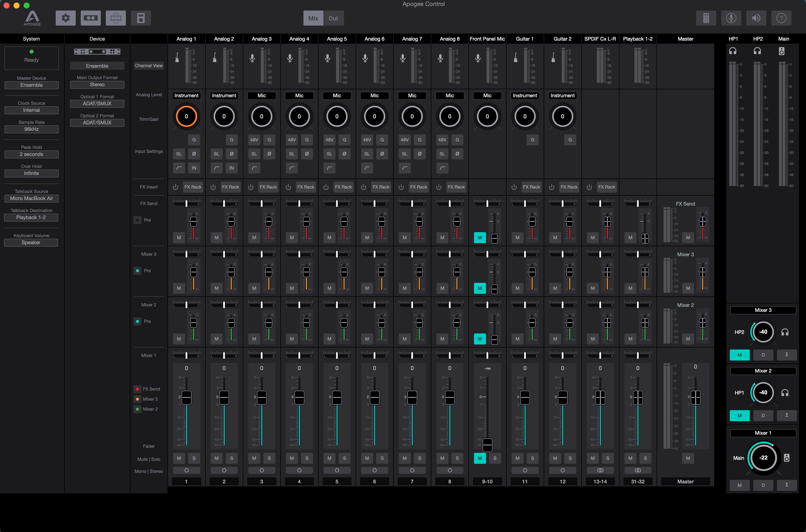Open Talkback Source dropdown
Viewport: 806px width, 532px height.
[31, 198]
